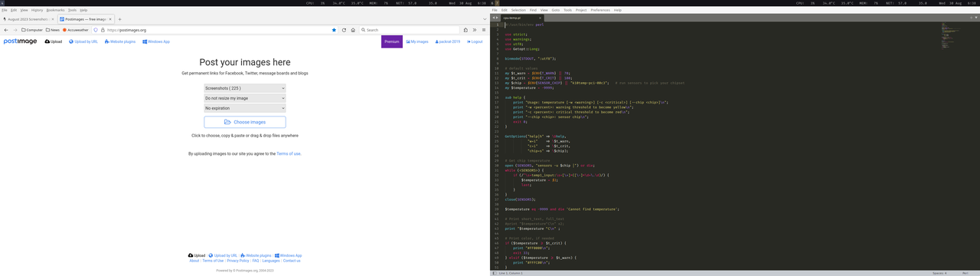Open Sublime Text Project menu
Screen dimensions: 980x276
coord(581,10)
